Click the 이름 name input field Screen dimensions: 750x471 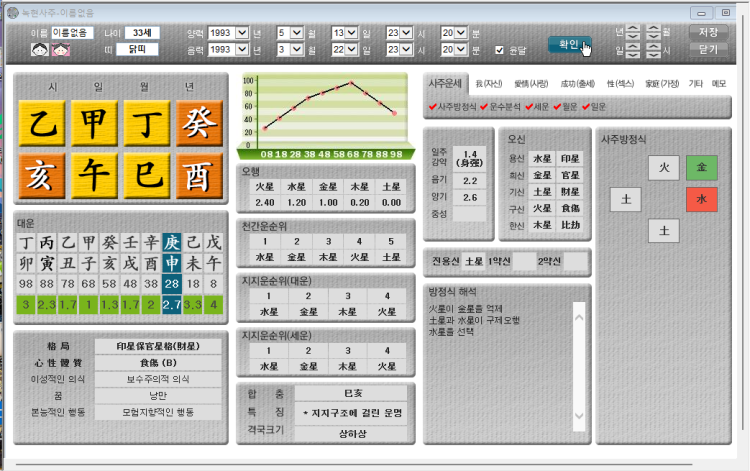(x=73, y=32)
